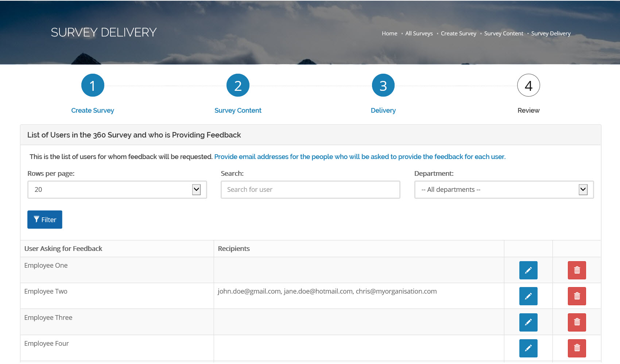
Task: Navigate to All Surveys breadcrumb
Action: click(419, 34)
